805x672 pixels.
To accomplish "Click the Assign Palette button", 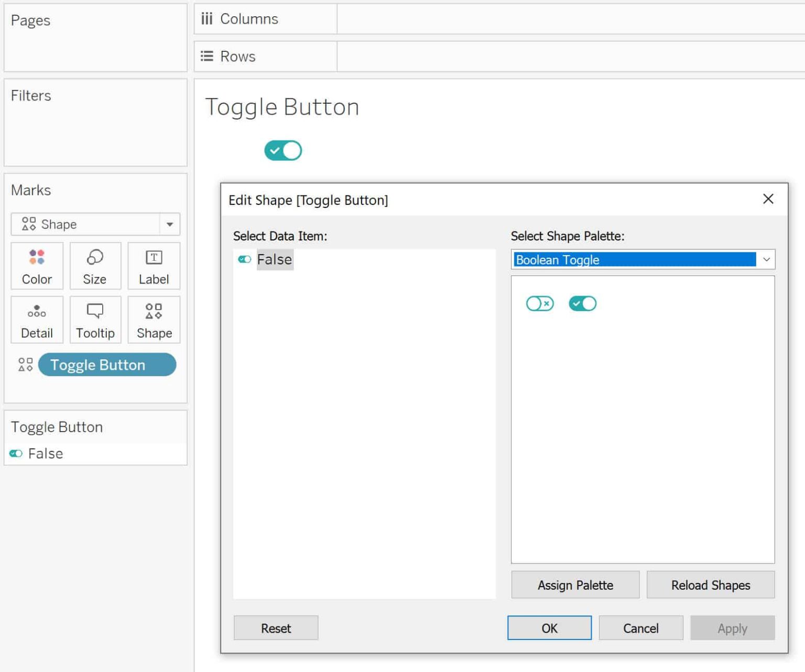I will (x=575, y=585).
